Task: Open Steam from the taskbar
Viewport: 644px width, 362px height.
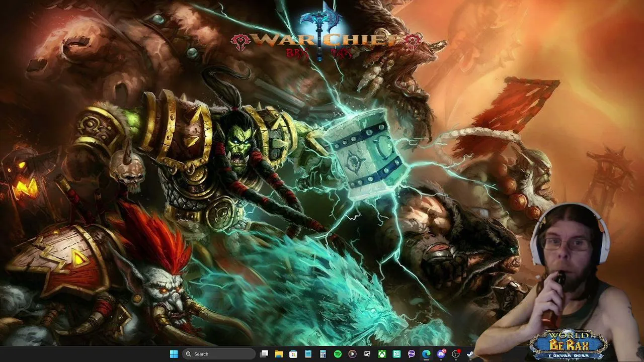Action: [470, 354]
